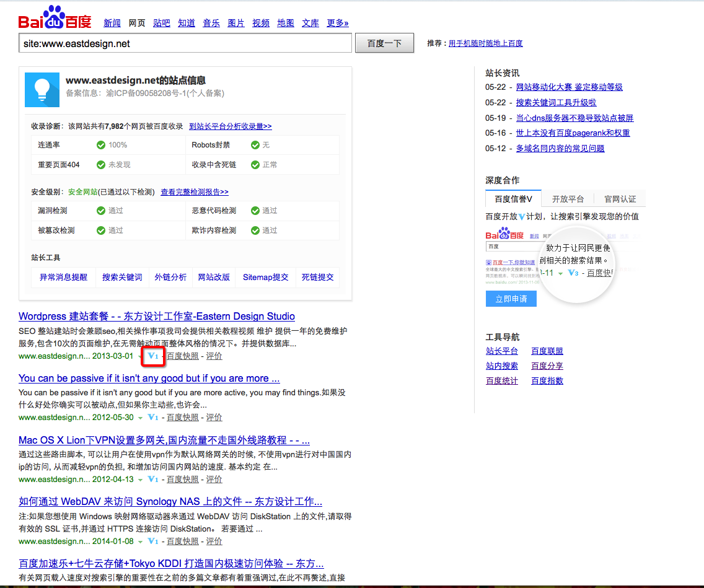Screen dimensions: 704x588
Task: Click the V1 badge on the 2012-05-30 result
Action: (x=153, y=418)
